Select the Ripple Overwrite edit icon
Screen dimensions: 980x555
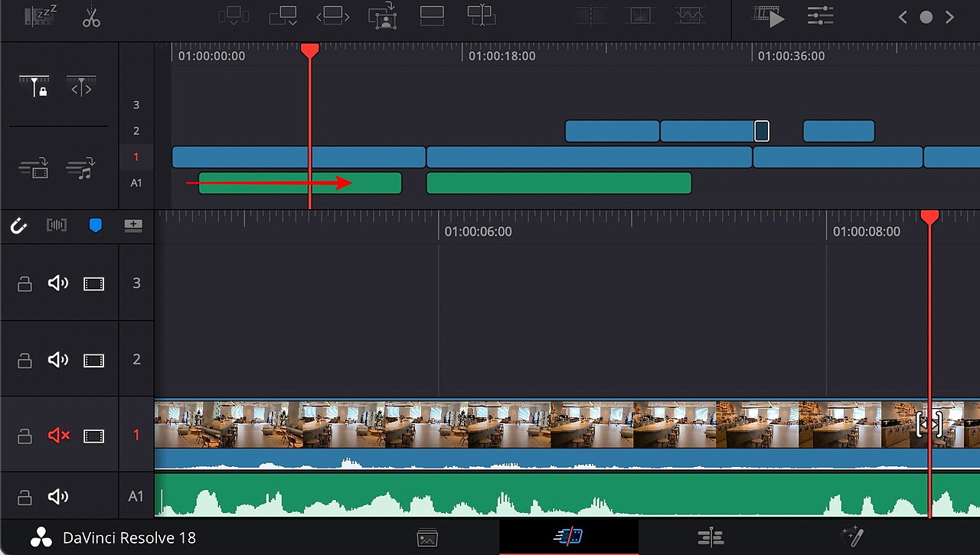(333, 16)
